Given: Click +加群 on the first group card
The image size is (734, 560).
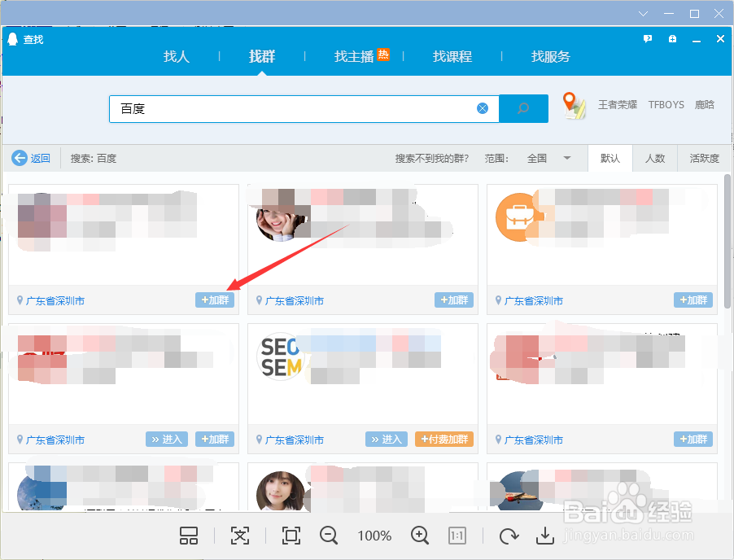Looking at the screenshot, I should (215, 300).
